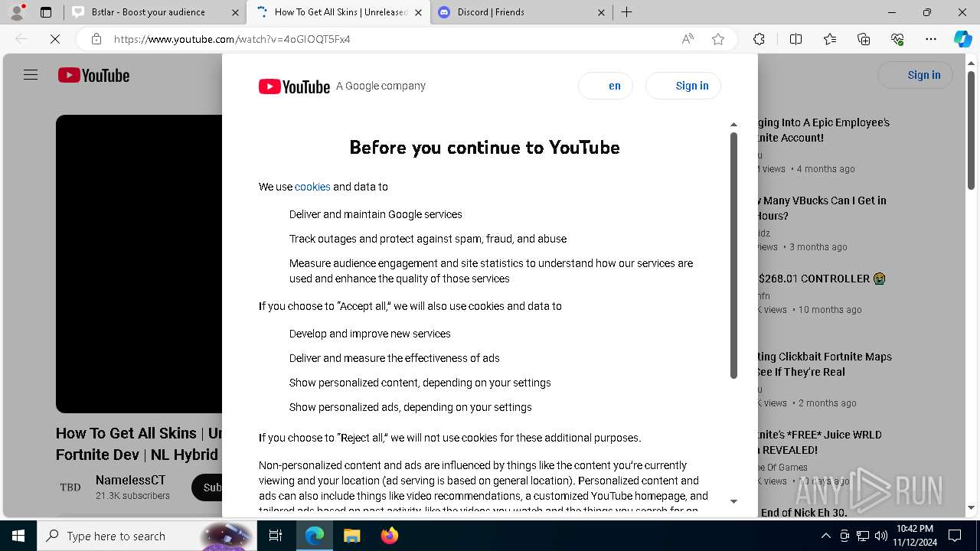
Task: Open the network tray icon
Action: [863, 536]
